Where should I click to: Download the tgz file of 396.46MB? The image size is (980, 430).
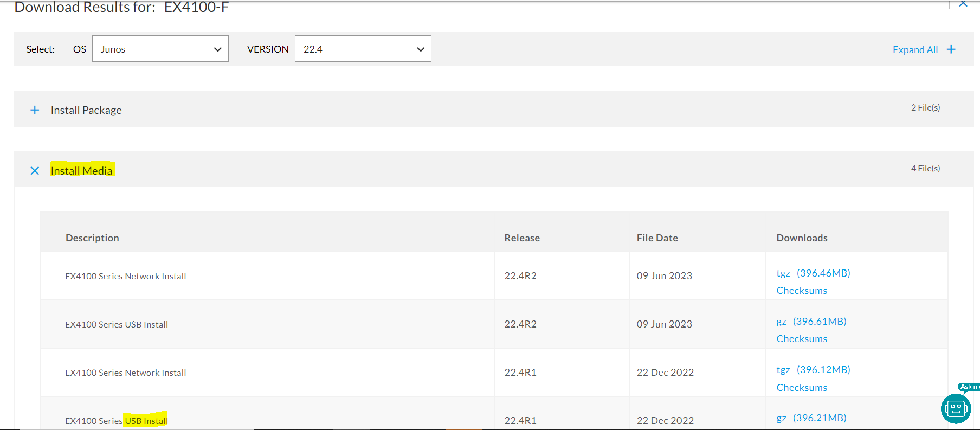tap(813, 273)
